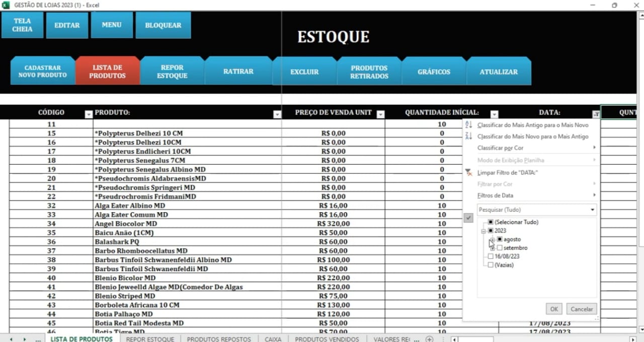The height and width of the screenshot is (342, 644).
Task: Toggle the Selecionar Tudo checkbox
Action: 491,222
